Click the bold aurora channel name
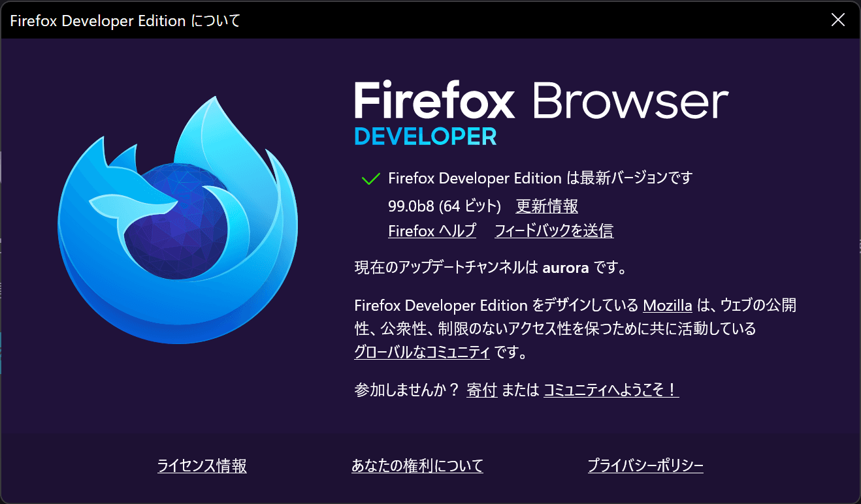 click(x=566, y=268)
